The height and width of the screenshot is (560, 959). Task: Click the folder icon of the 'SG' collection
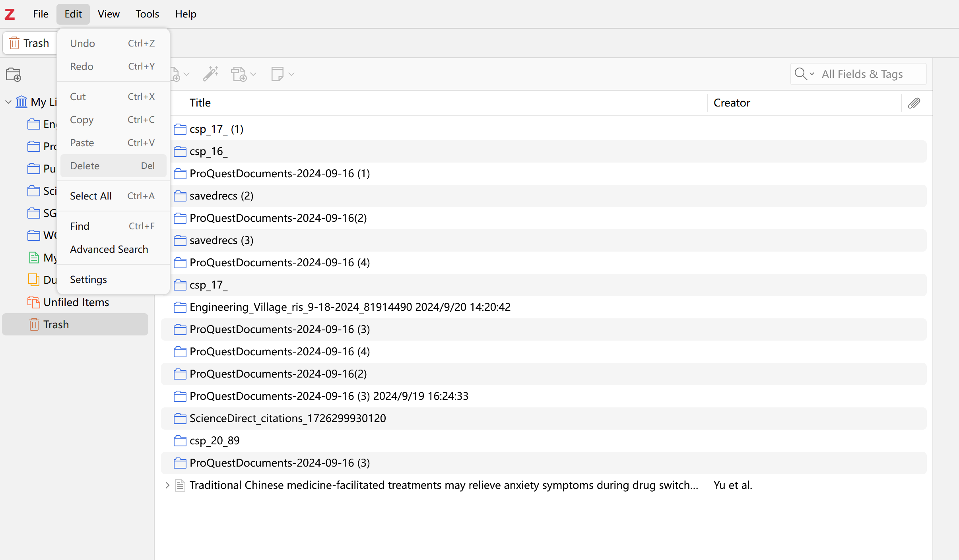click(x=34, y=213)
